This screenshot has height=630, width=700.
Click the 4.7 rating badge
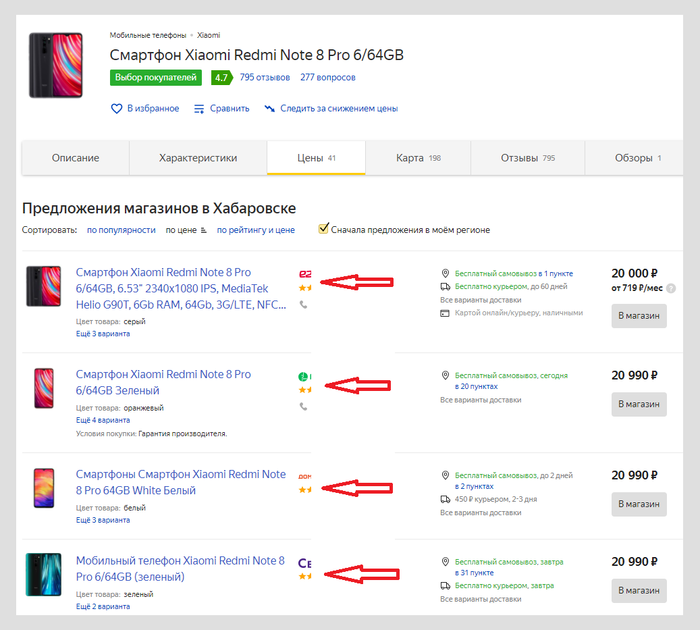pos(221,78)
